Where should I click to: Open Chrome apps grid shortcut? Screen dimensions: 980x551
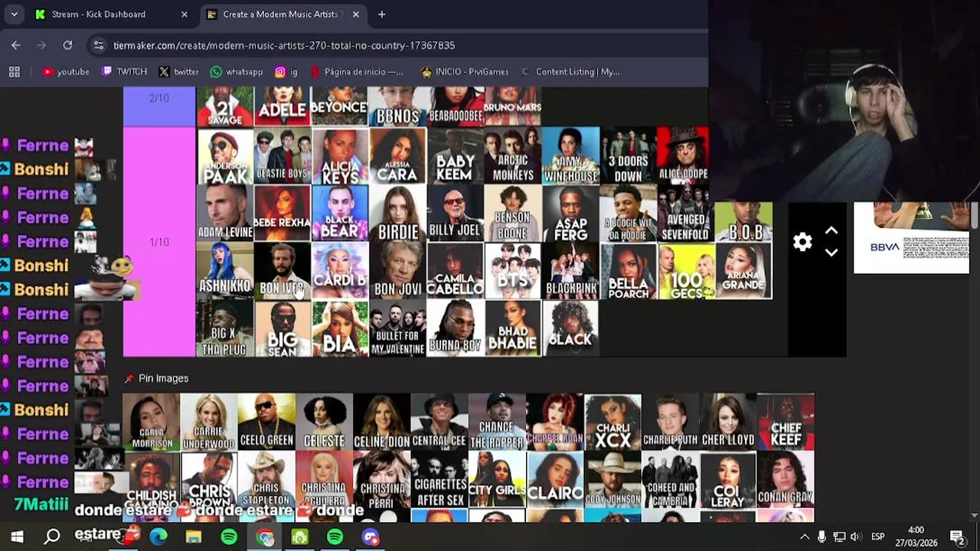click(x=14, y=72)
